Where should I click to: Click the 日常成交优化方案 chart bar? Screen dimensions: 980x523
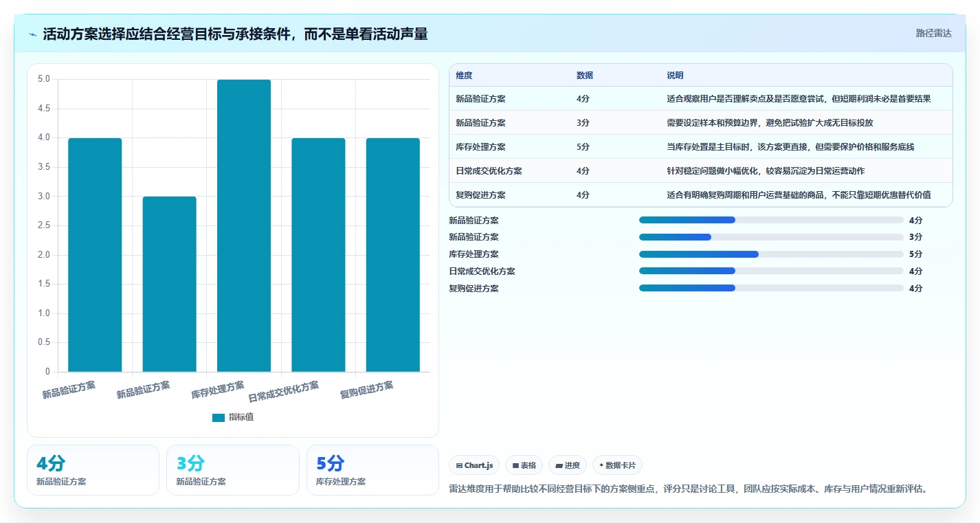click(318, 255)
